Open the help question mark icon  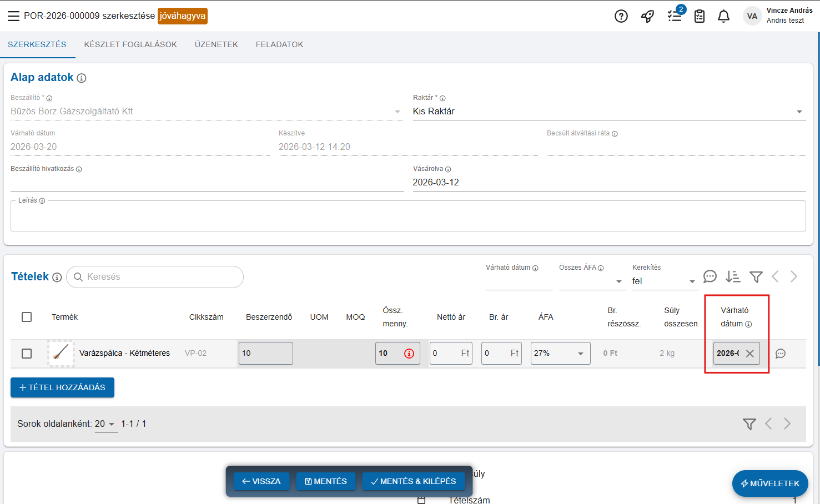point(621,16)
